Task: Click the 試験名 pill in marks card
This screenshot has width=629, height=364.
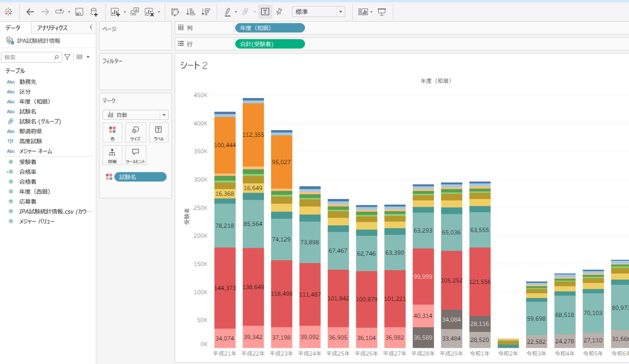Action: (140, 177)
